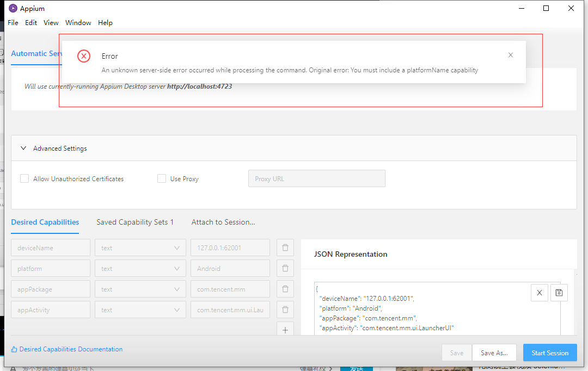Click the appActivity name field
The height and width of the screenshot is (371, 588).
point(51,310)
